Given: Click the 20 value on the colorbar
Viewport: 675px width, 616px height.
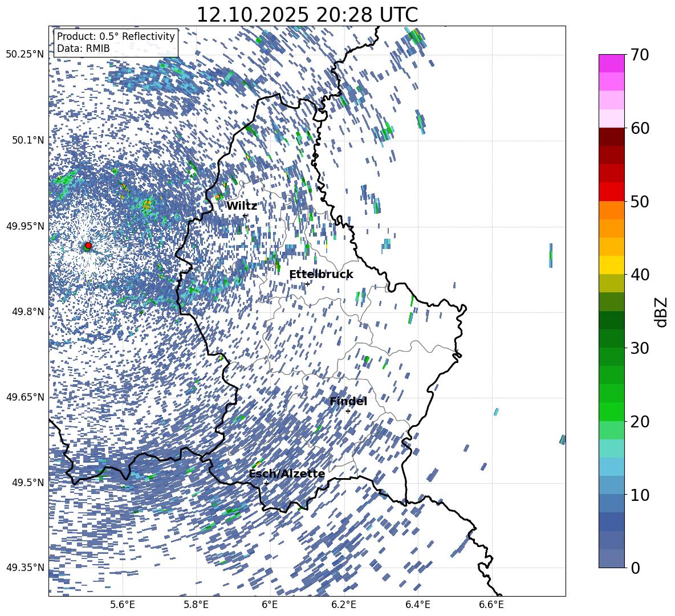Looking at the screenshot, I should pyautogui.click(x=640, y=422).
